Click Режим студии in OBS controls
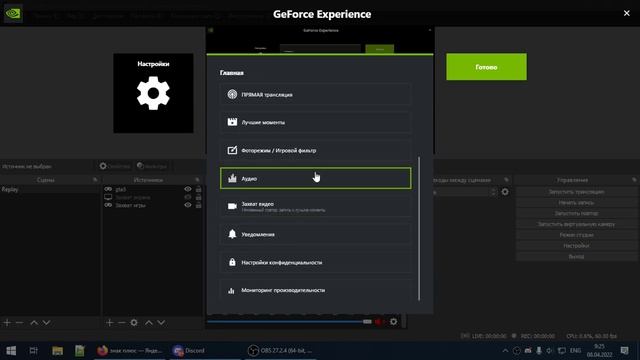 (x=576, y=235)
